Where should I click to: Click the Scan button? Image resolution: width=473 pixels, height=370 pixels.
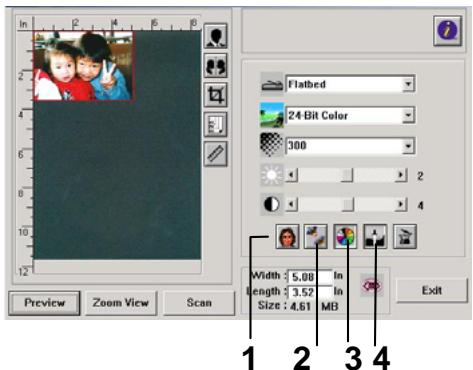pos(199,303)
